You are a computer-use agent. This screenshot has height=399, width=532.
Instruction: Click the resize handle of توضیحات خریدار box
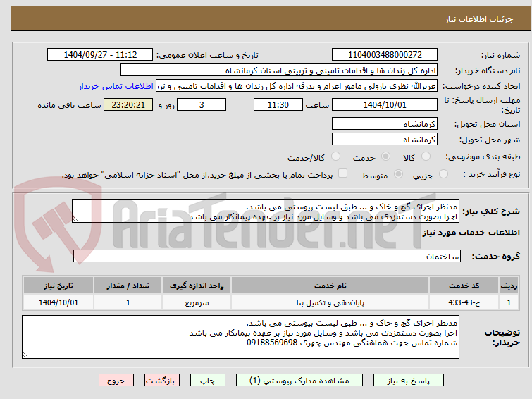[25, 355]
